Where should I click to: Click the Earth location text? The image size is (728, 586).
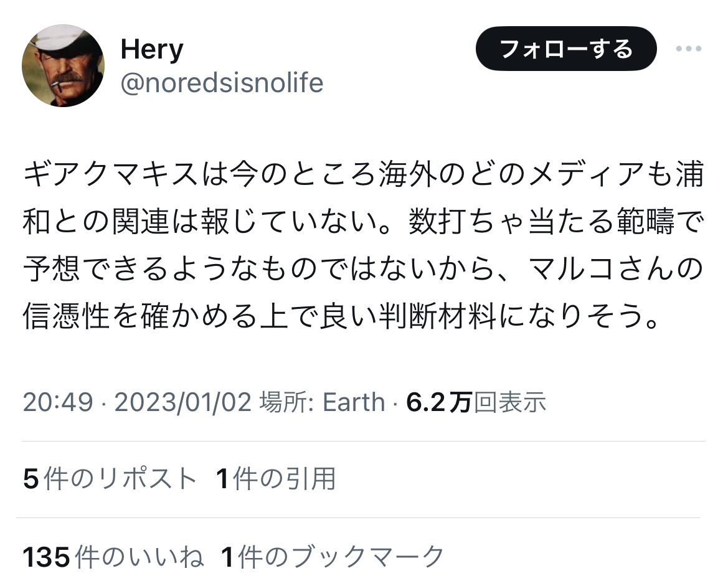click(x=353, y=403)
